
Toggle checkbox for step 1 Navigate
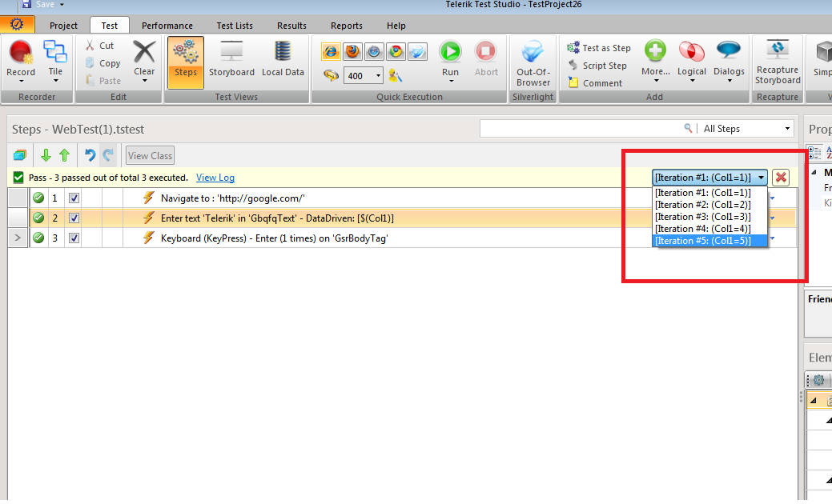tap(74, 198)
